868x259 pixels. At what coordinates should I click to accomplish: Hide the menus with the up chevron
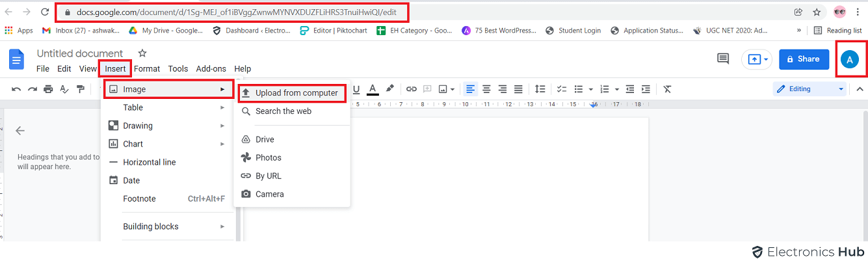[860, 89]
